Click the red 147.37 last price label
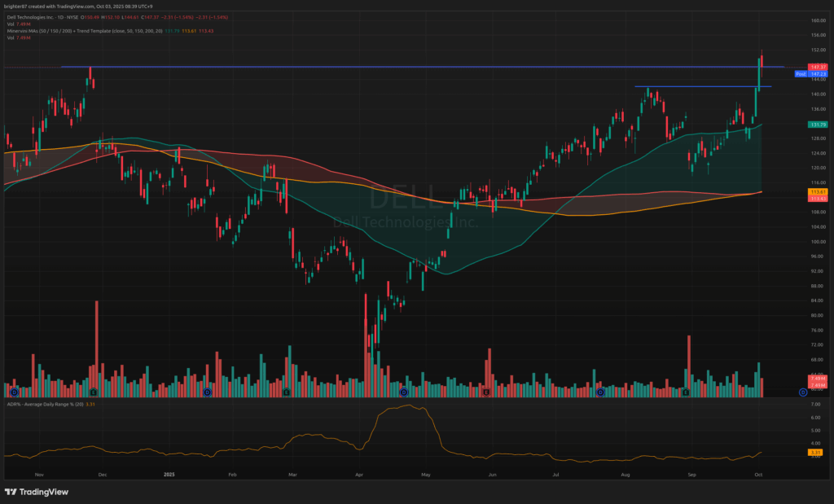 tap(818, 66)
